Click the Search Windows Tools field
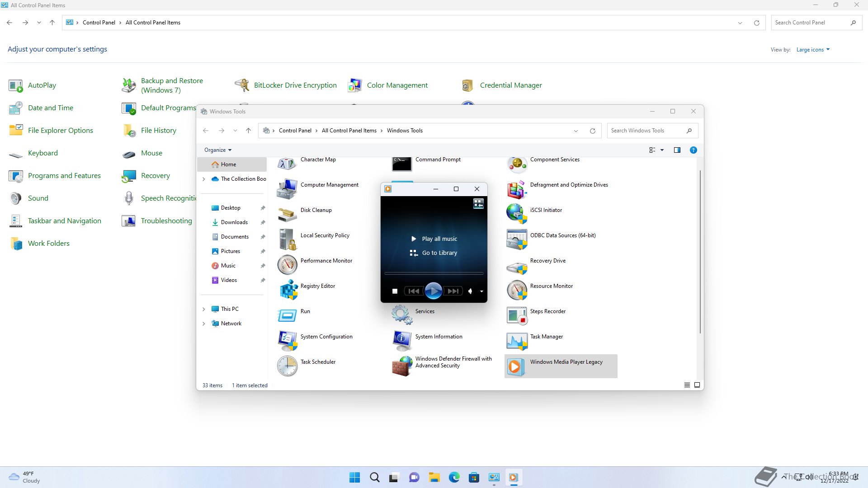 [x=652, y=131]
